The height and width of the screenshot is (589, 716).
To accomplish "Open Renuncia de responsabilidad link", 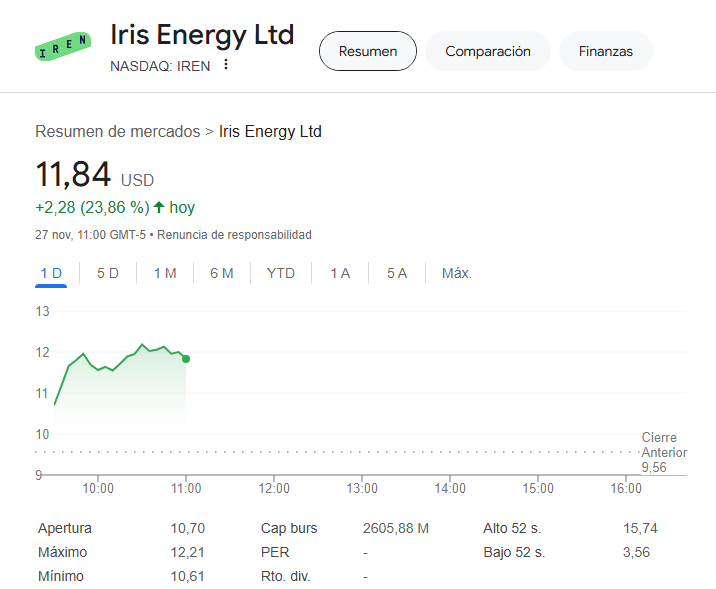I will [x=234, y=235].
